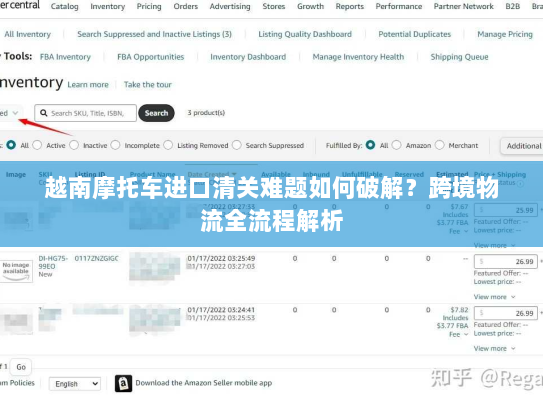Open the Manage Pricing link
Image resolution: width=543 pixels, height=408 pixels.
[x=505, y=34]
